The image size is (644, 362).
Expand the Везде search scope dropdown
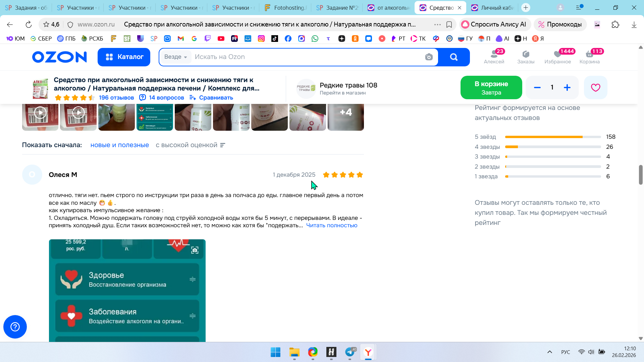point(176,57)
